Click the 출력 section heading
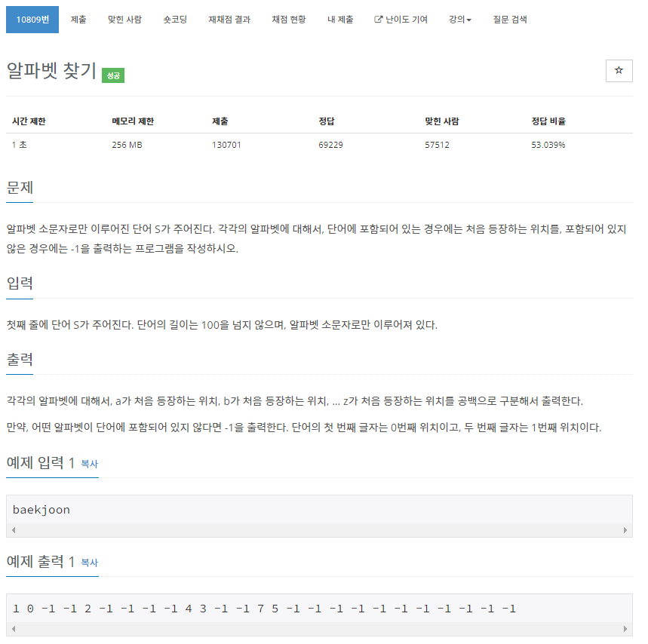 tap(20, 360)
